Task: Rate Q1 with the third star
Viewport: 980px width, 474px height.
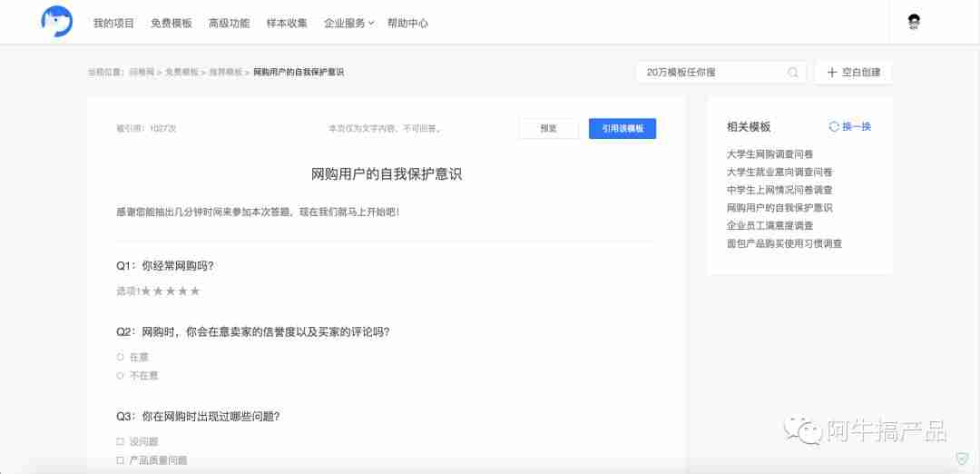Action: tap(171, 291)
